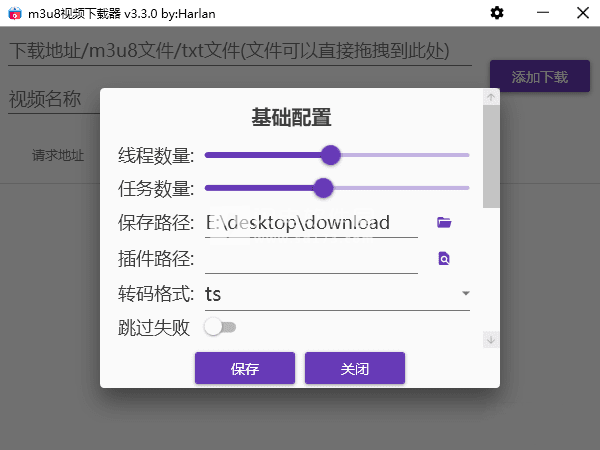Screen dimensions: 600x450
Task: Search for plugin file with the magnifier icon
Action: pos(444,259)
